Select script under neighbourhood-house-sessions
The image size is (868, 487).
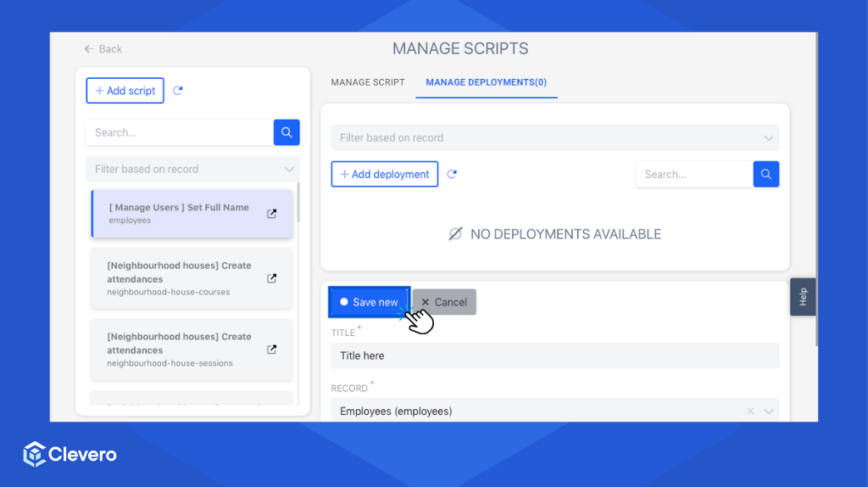pyautogui.click(x=192, y=350)
